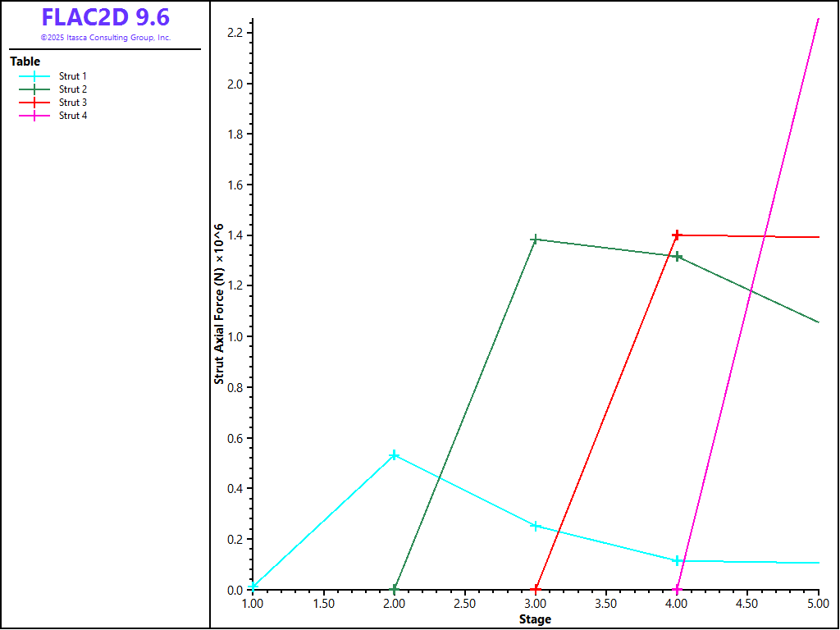Click the cyan Strut 1 legend marker

[34, 76]
